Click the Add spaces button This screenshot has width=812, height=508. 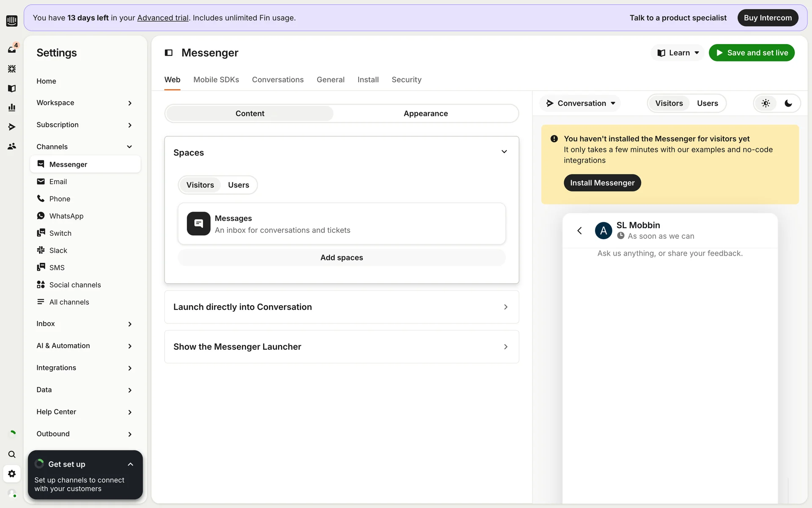(341, 257)
